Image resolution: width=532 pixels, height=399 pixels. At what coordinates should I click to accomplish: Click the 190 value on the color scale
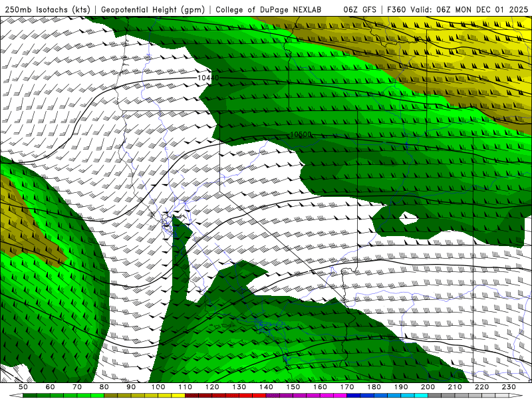401,387
